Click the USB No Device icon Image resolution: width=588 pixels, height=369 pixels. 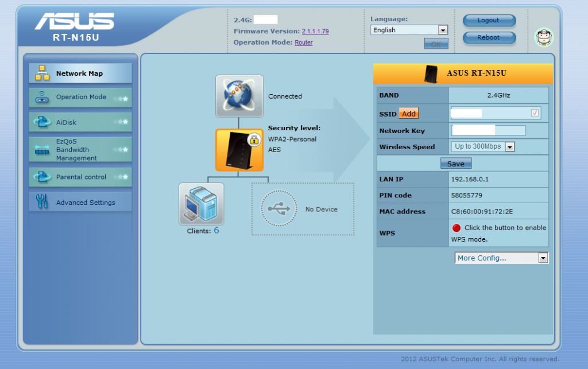point(279,209)
